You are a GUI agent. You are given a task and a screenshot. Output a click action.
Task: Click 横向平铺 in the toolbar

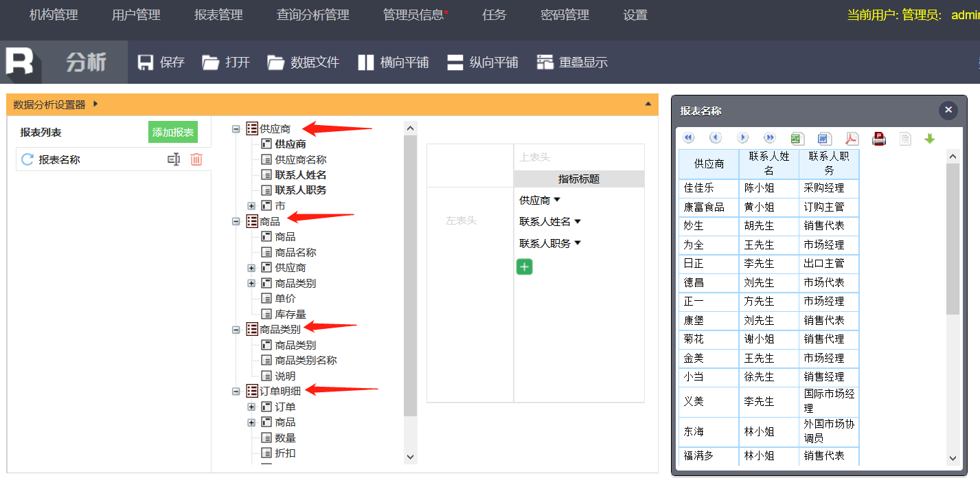[394, 63]
